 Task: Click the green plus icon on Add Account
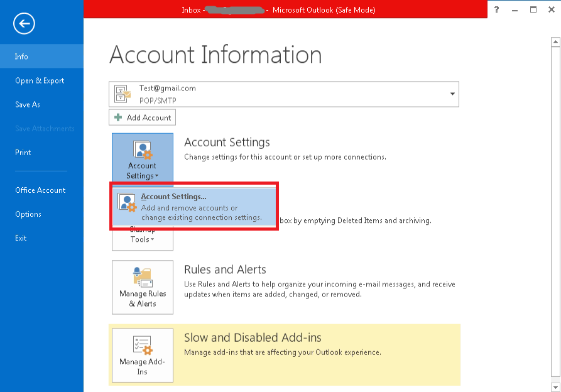click(118, 117)
